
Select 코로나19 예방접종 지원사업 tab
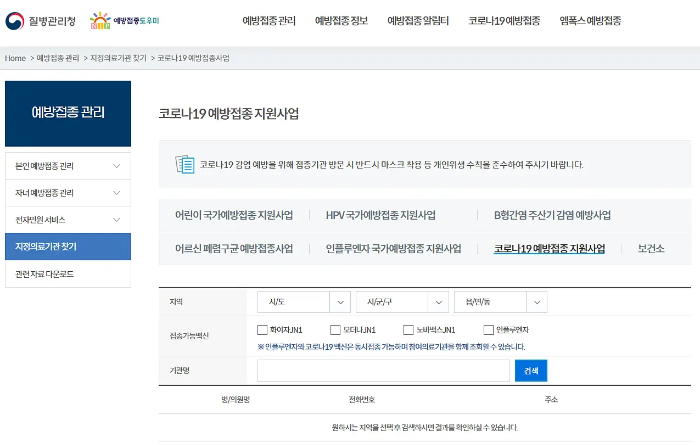click(549, 248)
